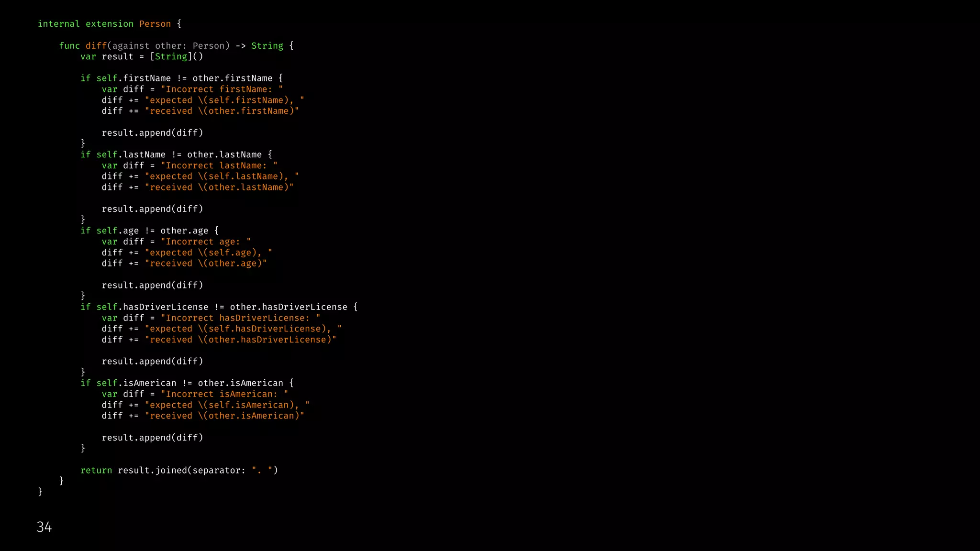This screenshot has height=551, width=980.
Task: Click the line 'expected \(self.hasDriverLicense), '
Action: click(222, 329)
